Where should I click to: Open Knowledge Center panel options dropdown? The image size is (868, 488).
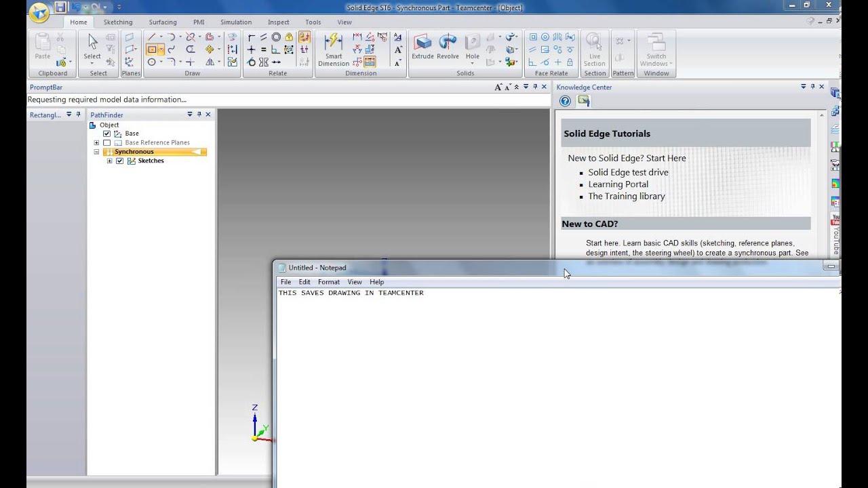pyautogui.click(x=804, y=87)
